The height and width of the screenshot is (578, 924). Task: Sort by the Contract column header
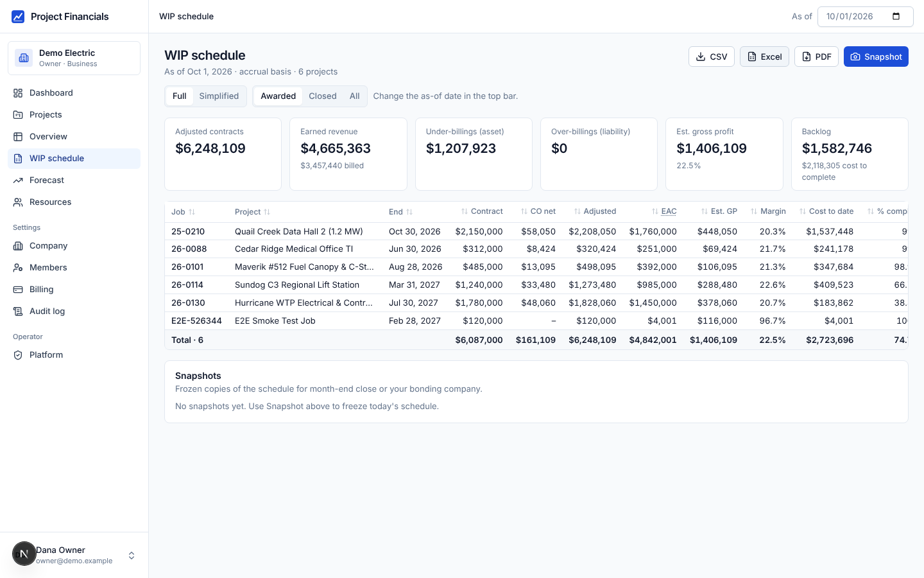tap(482, 211)
